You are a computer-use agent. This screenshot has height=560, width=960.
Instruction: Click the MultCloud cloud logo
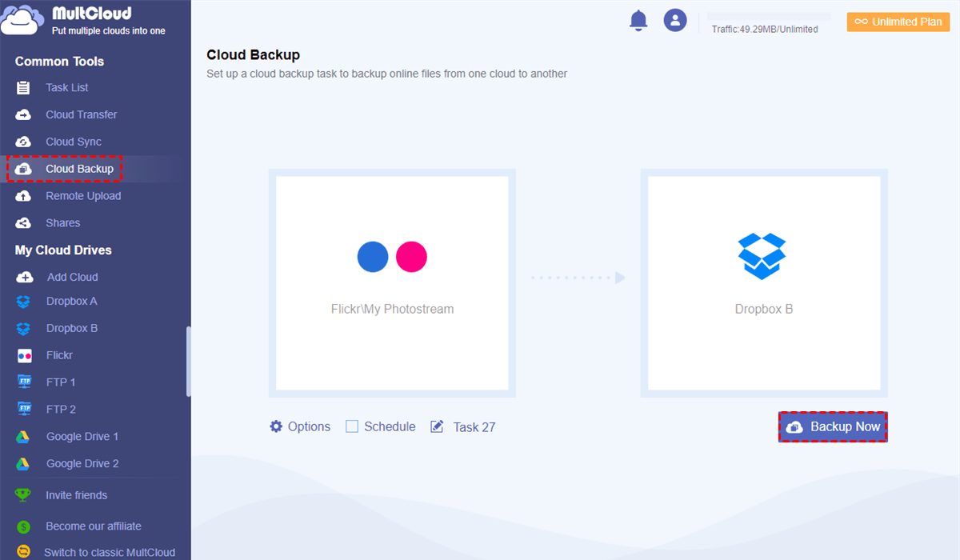click(x=22, y=18)
